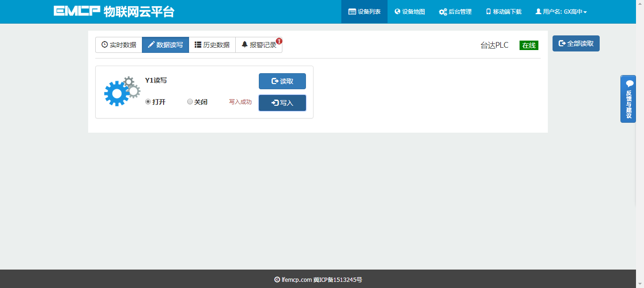The height and width of the screenshot is (288, 644).
Task: Select the 关闭 radio button
Action: 190,102
